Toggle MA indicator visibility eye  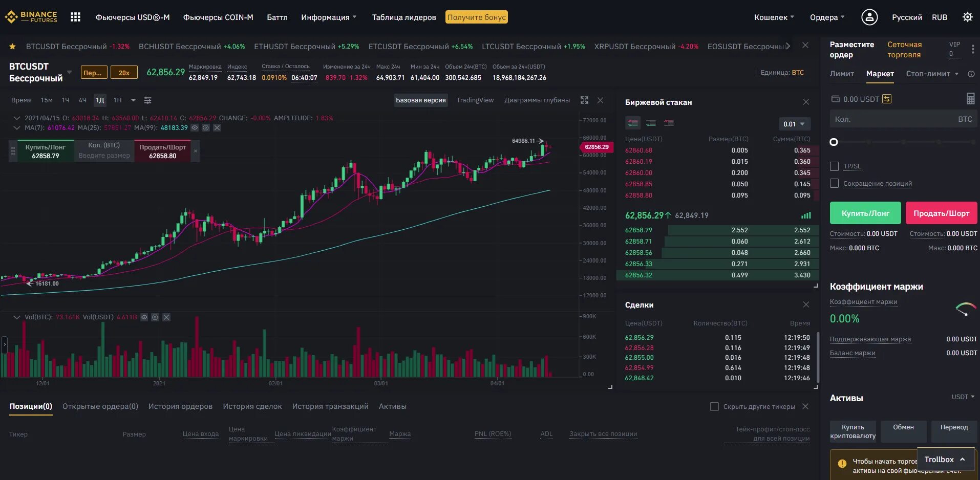[x=195, y=128]
